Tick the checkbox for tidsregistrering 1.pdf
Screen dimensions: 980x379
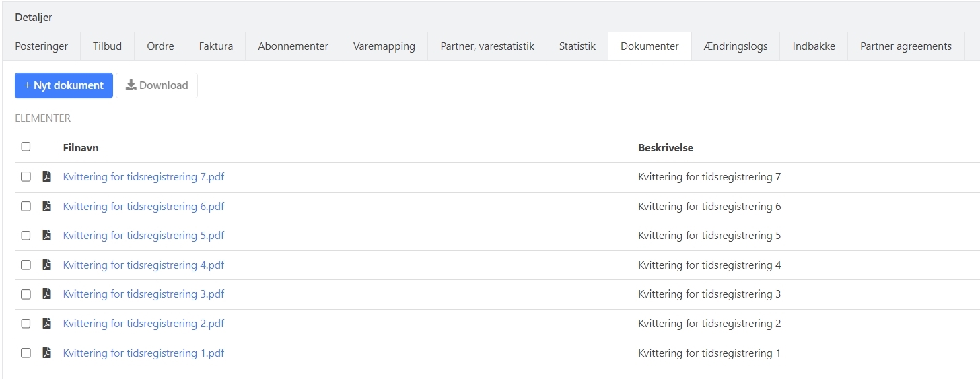[26, 353]
